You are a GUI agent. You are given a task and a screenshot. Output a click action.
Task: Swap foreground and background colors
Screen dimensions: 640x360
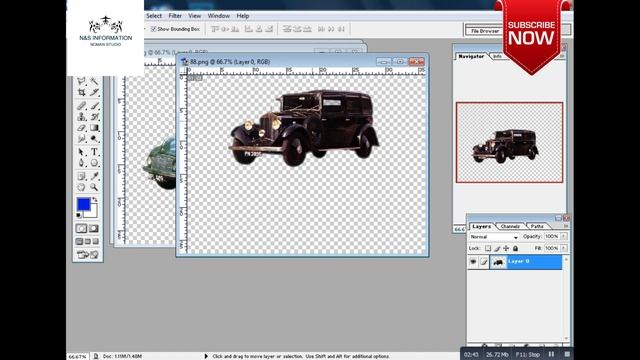pos(95,200)
